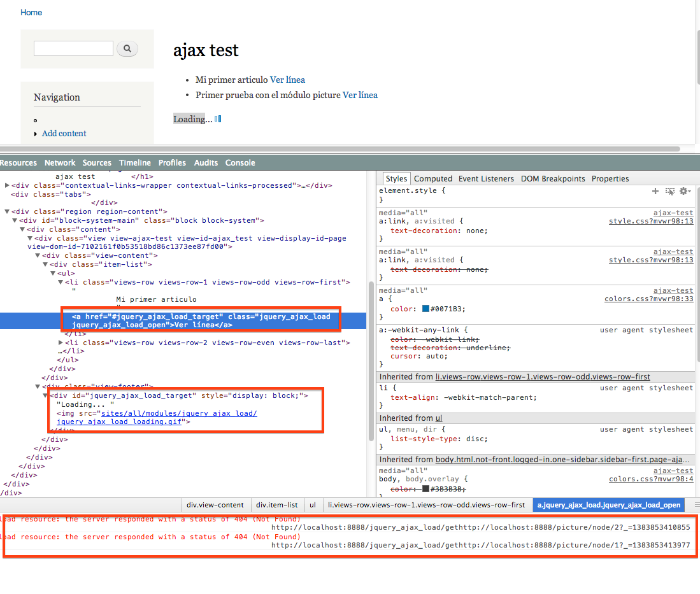The height and width of the screenshot is (594, 700).
Task: Open colors.css?mvwr98:33 source link
Action: tap(648, 299)
